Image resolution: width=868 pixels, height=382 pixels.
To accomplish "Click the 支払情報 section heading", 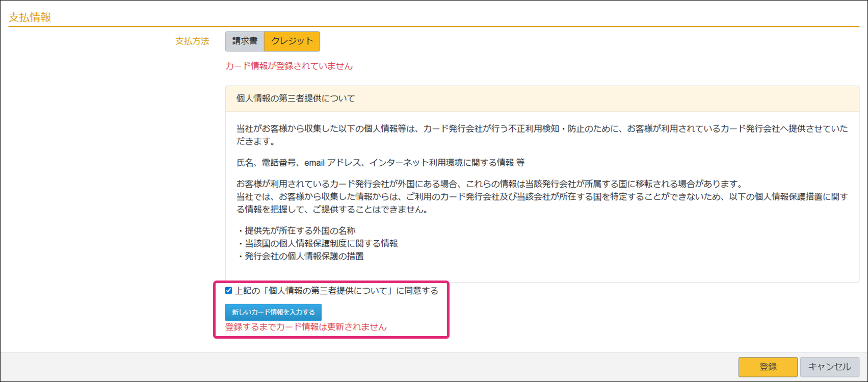I will coord(30,17).
